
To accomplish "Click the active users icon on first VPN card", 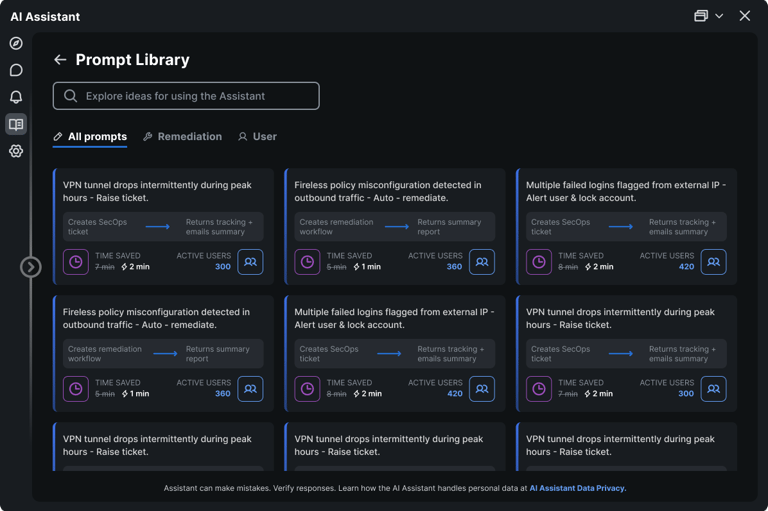I will pos(250,262).
